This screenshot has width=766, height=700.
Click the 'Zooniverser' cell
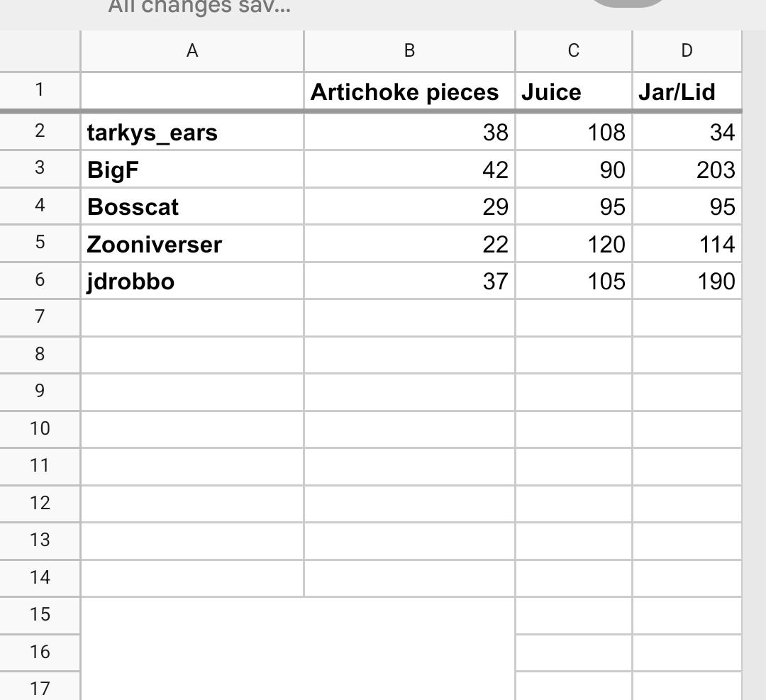click(191, 245)
